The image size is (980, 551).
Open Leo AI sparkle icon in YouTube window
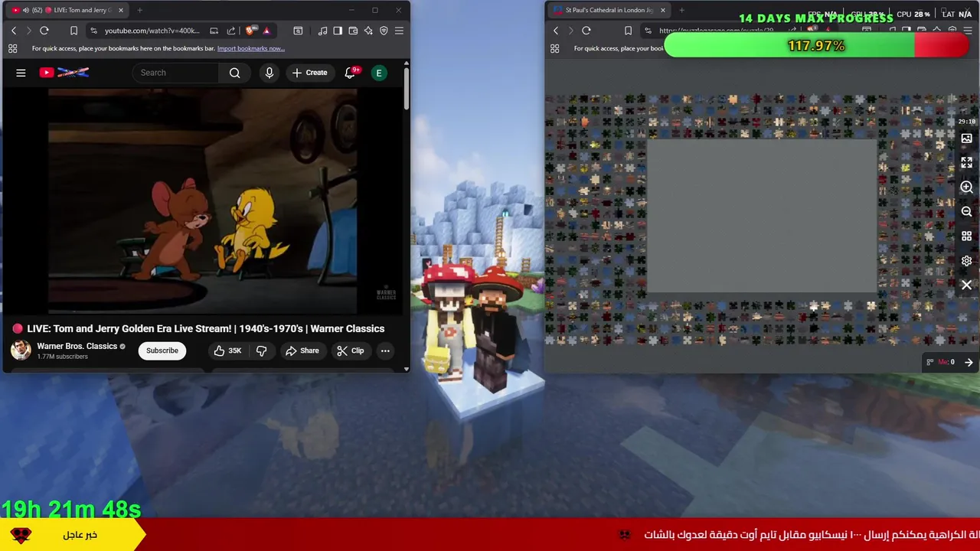(368, 31)
